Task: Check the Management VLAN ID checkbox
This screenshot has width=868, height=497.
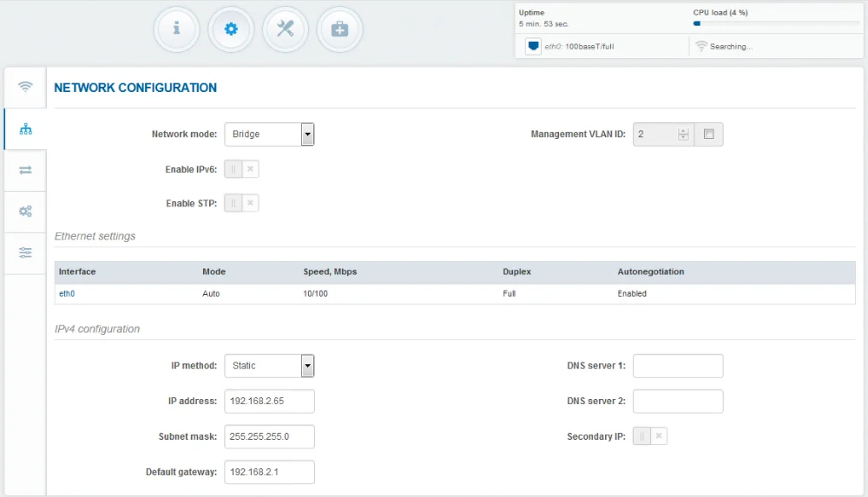Action: [x=709, y=134]
